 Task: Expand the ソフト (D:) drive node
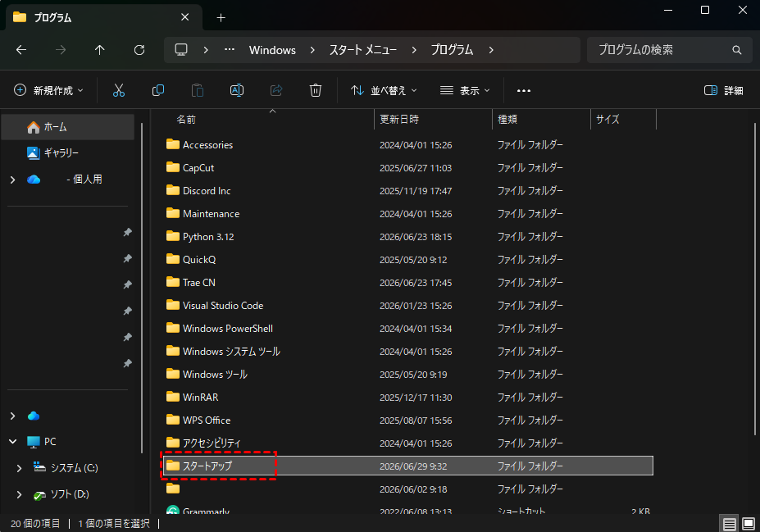point(19,494)
